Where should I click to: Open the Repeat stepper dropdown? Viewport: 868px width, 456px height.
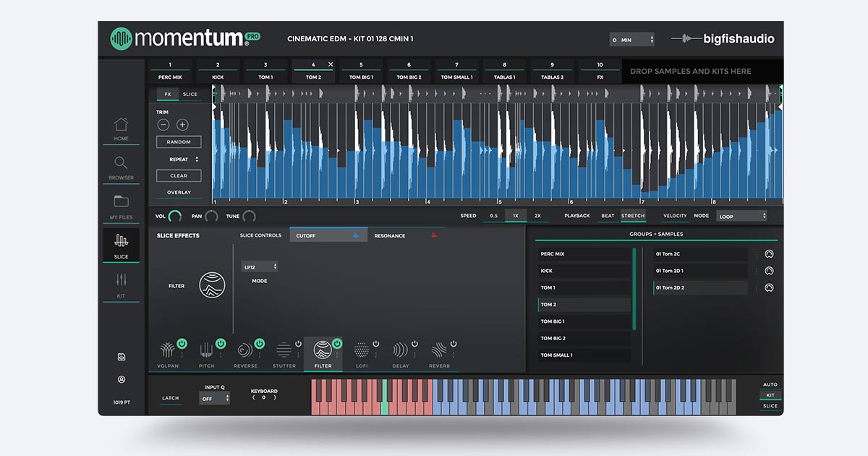click(184, 159)
